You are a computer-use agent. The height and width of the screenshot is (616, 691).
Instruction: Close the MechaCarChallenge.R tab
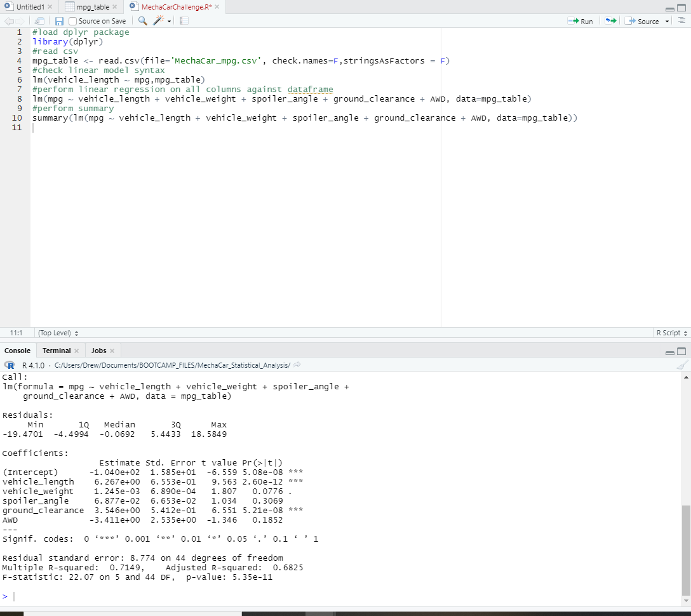coord(217,7)
